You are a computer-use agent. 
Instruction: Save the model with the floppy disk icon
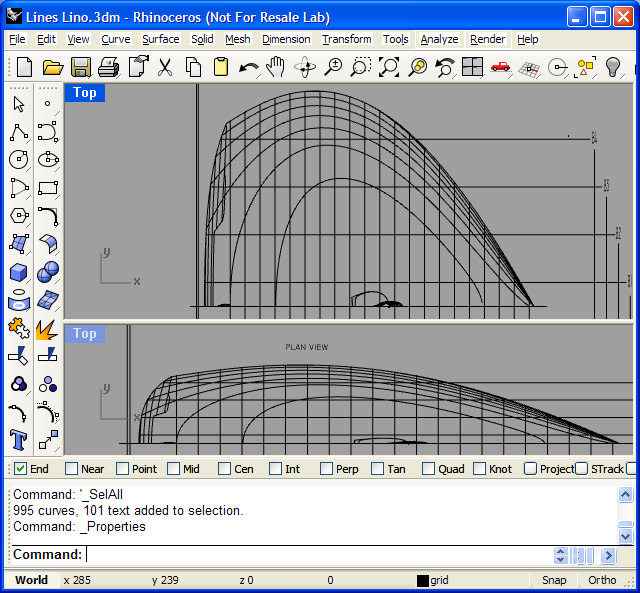click(80, 67)
